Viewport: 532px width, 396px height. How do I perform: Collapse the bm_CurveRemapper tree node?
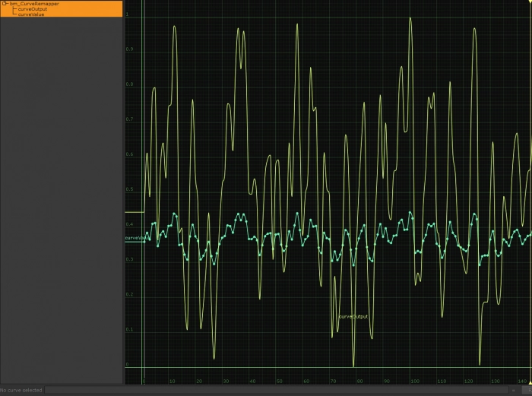point(5,4)
